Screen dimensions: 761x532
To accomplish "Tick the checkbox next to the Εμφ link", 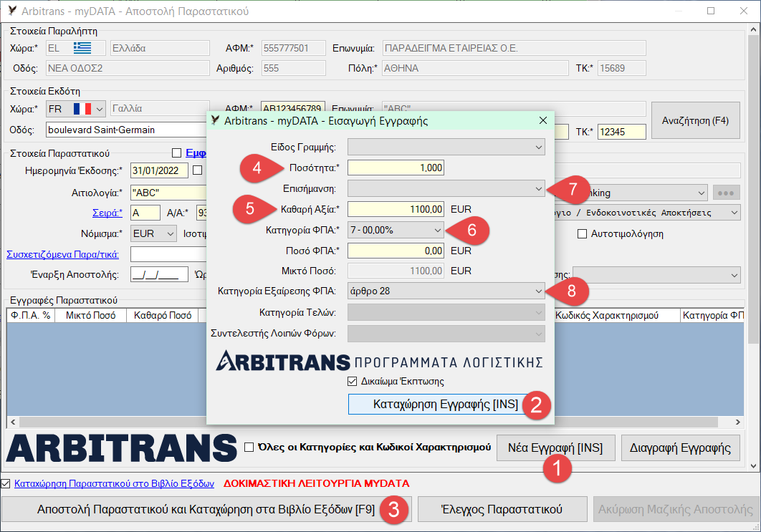I will point(177,153).
